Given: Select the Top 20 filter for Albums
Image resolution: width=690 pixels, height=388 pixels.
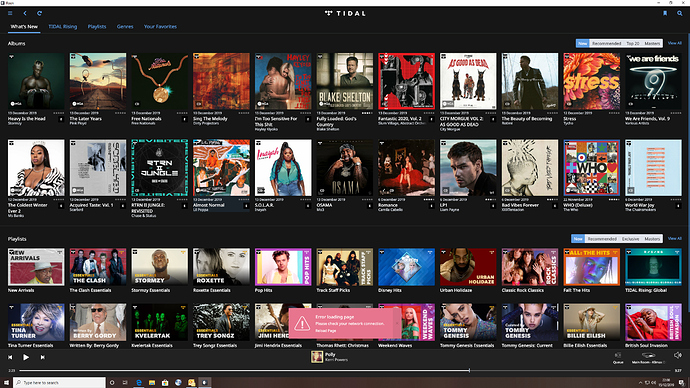Looking at the screenshot, I should [633, 43].
